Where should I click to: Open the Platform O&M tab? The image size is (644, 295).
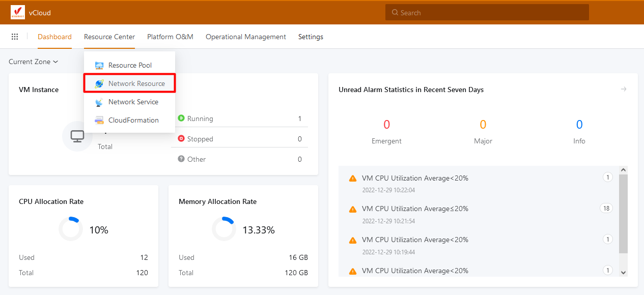click(170, 37)
